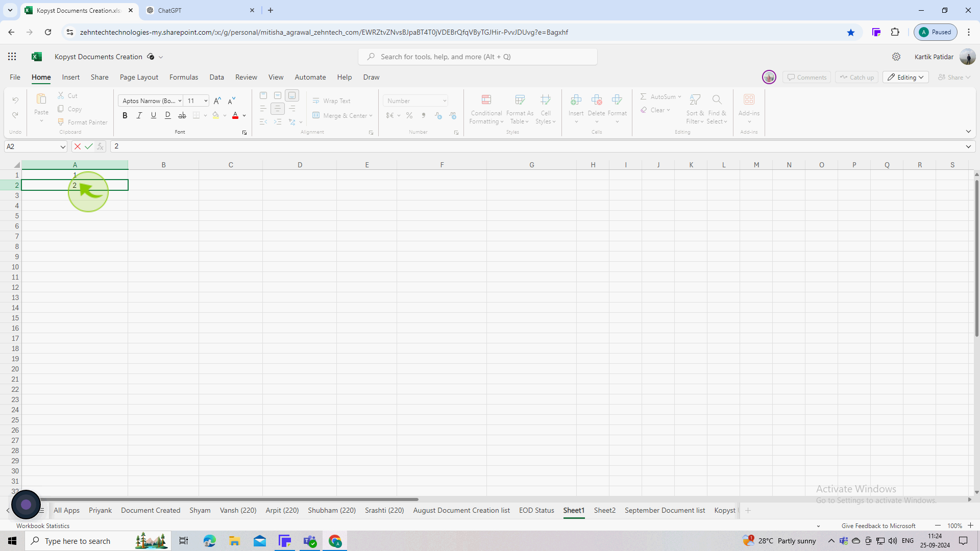Cancel the cell entry with the red X
Screen dimensions: 980x551
coord(78,146)
